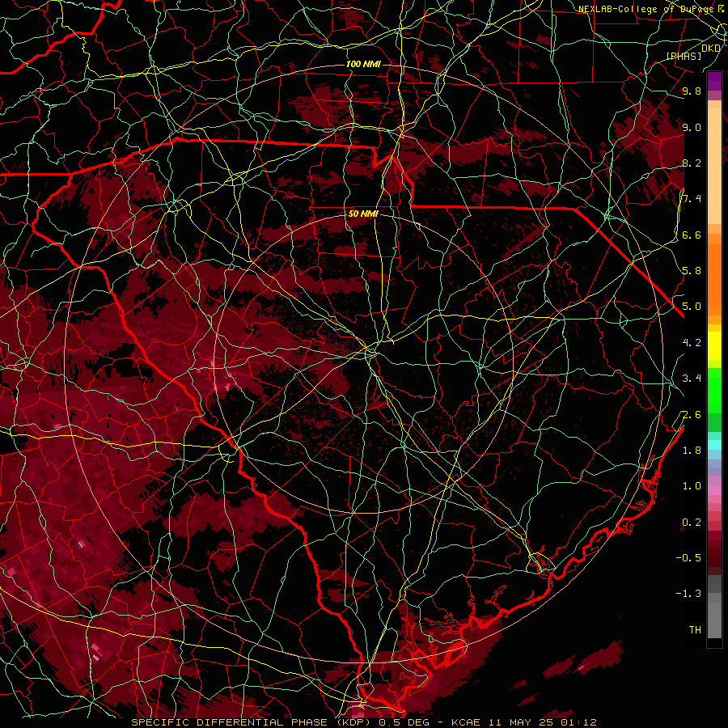Screen dimensions: 728x728
Task: Select the yellow swatch of the color bar
Action: 714,346
